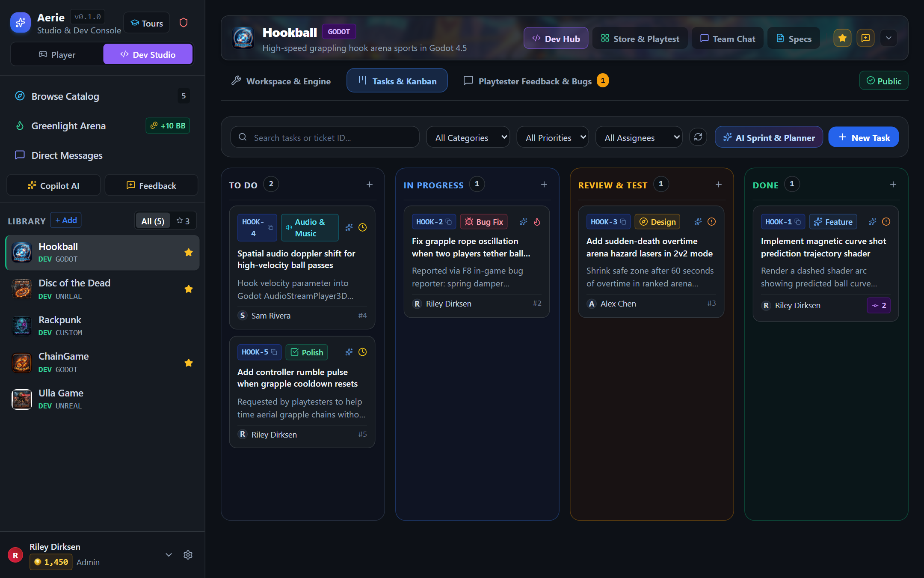Viewport: 924px width, 578px height.
Task: Open All Priorities dropdown
Action: (553, 137)
